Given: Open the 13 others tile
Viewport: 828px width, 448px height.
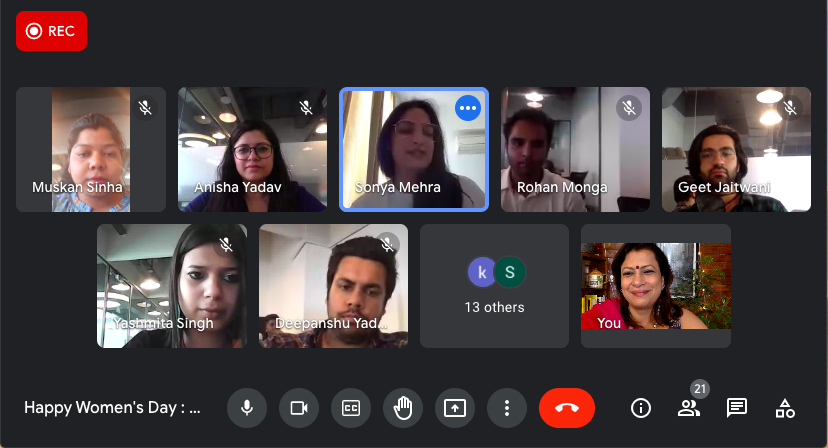Looking at the screenshot, I should (494, 286).
